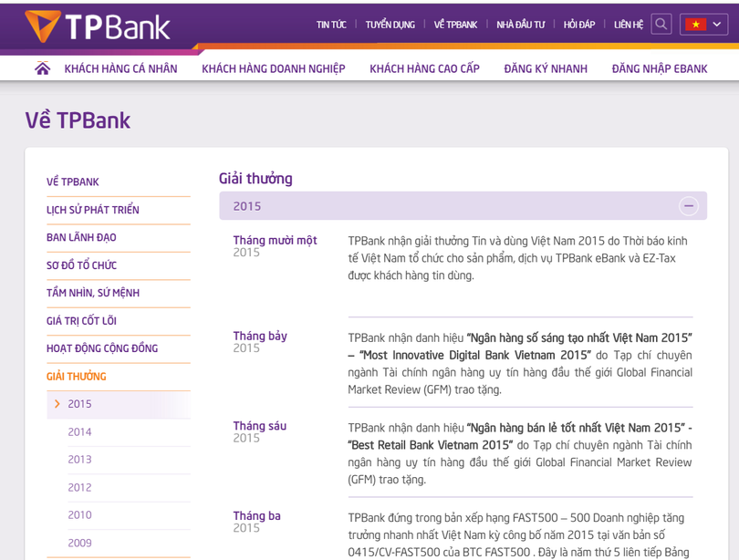Open Sơ Đồ Tổ Chức sidebar item
This screenshot has width=739, height=560.
[x=81, y=265]
